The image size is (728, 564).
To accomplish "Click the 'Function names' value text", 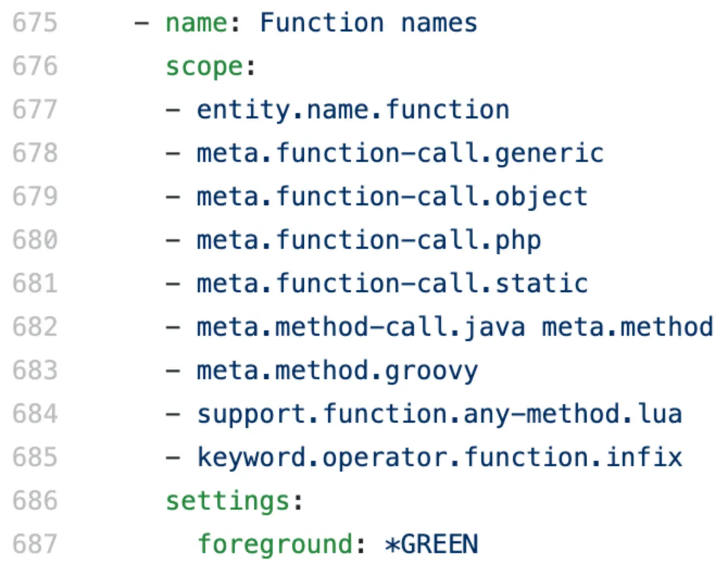I will pos(368,23).
